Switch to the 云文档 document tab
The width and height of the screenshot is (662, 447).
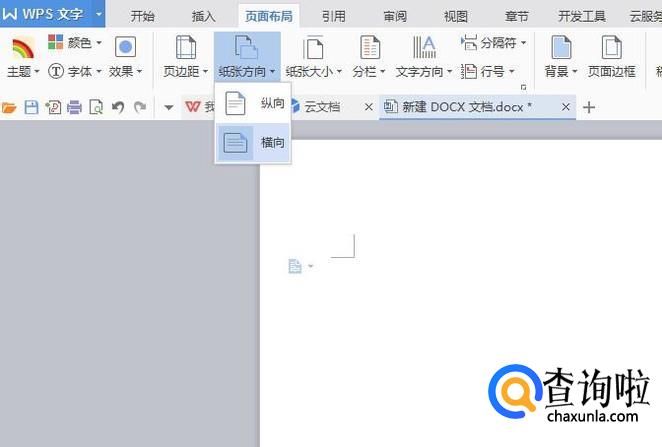click(322, 107)
